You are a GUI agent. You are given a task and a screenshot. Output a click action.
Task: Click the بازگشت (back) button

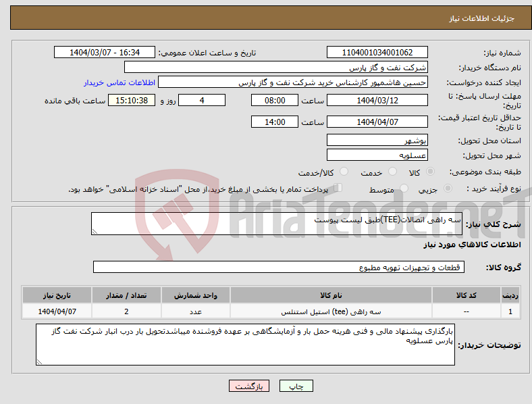[249, 386]
